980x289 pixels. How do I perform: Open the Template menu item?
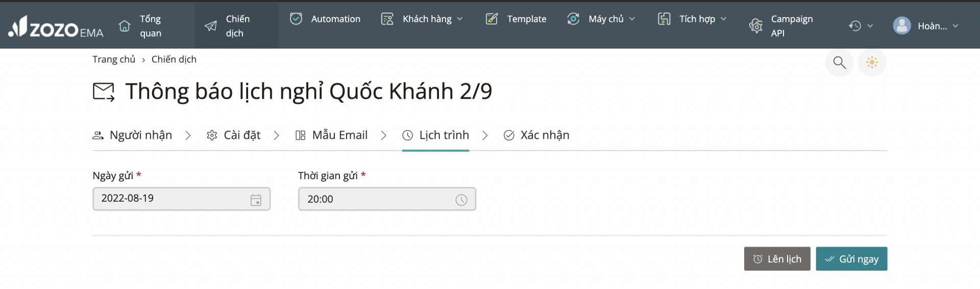[x=516, y=19]
